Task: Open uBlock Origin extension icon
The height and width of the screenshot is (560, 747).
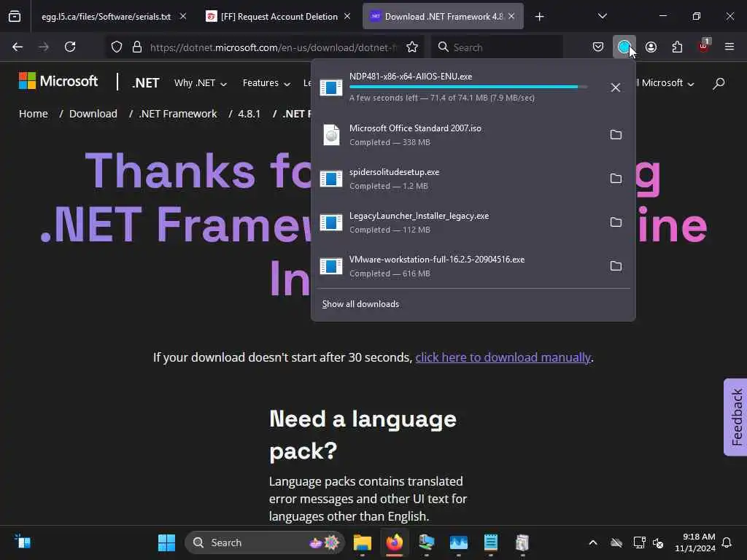Action: [x=704, y=47]
